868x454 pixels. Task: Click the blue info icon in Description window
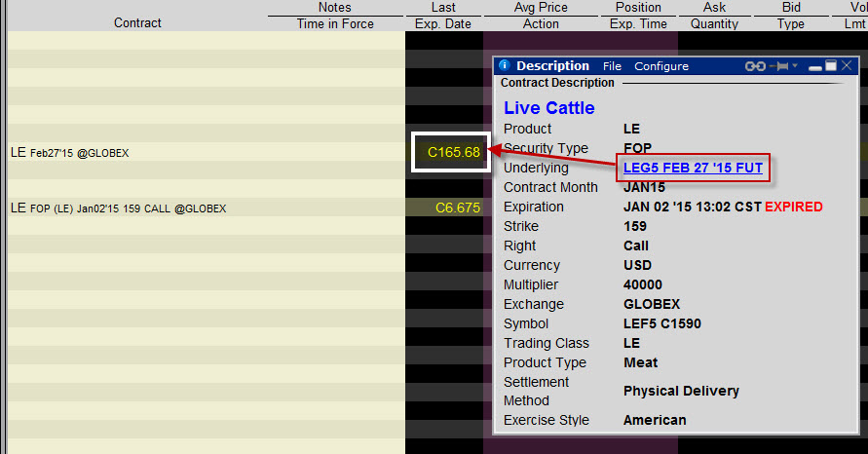click(x=504, y=65)
